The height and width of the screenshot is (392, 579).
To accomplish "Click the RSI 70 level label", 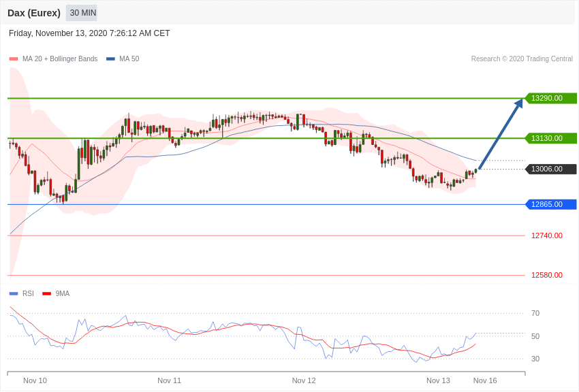I will 535,314.
